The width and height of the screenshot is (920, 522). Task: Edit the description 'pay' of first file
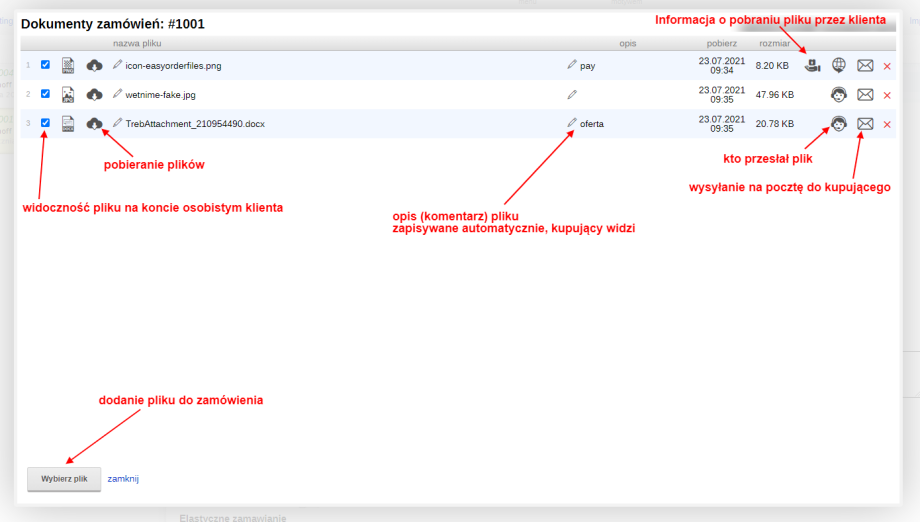pos(587,65)
